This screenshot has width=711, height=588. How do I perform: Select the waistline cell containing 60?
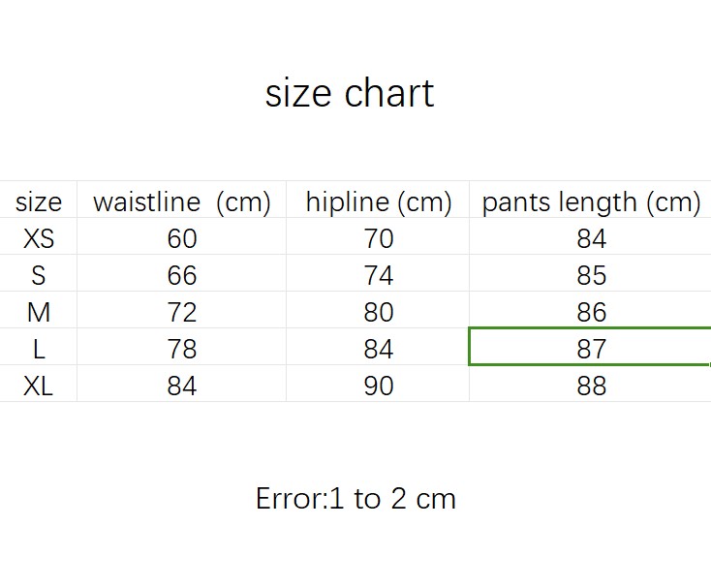point(181,238)
